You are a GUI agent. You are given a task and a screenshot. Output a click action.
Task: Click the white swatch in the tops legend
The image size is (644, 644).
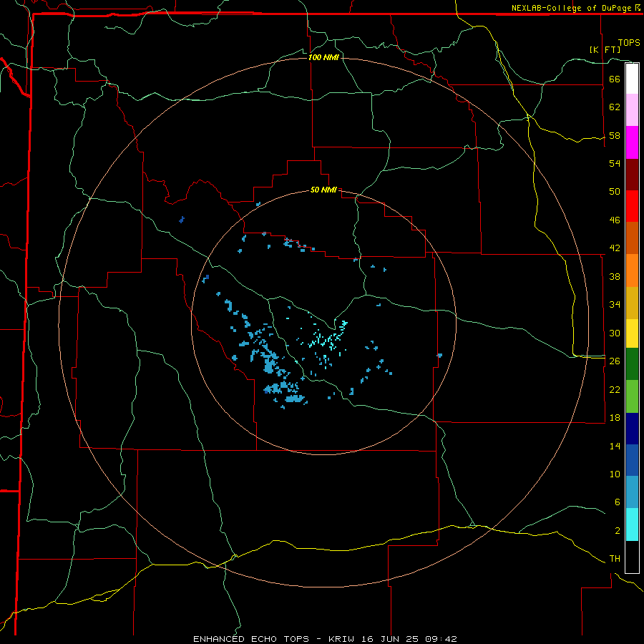[x=632, y=79]
